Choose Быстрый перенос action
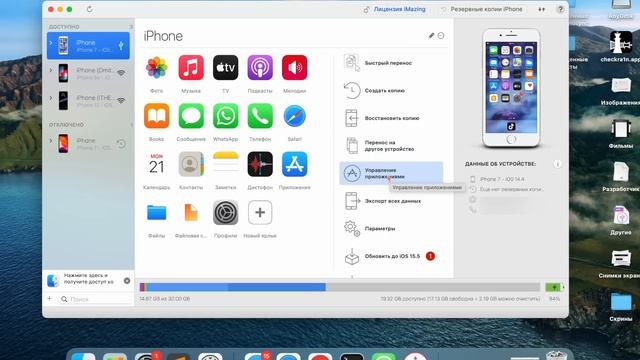Screen dimensions: 640x360 click(391, 63)
